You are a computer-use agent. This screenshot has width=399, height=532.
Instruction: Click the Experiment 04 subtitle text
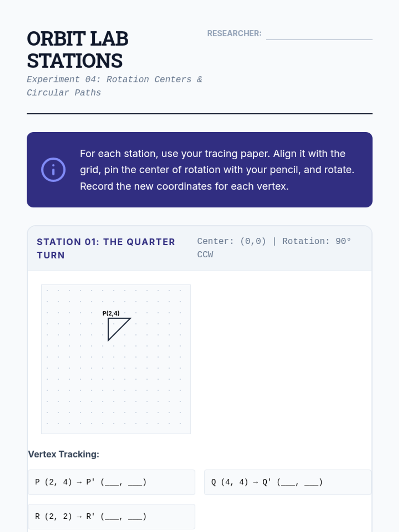[114, 86]
